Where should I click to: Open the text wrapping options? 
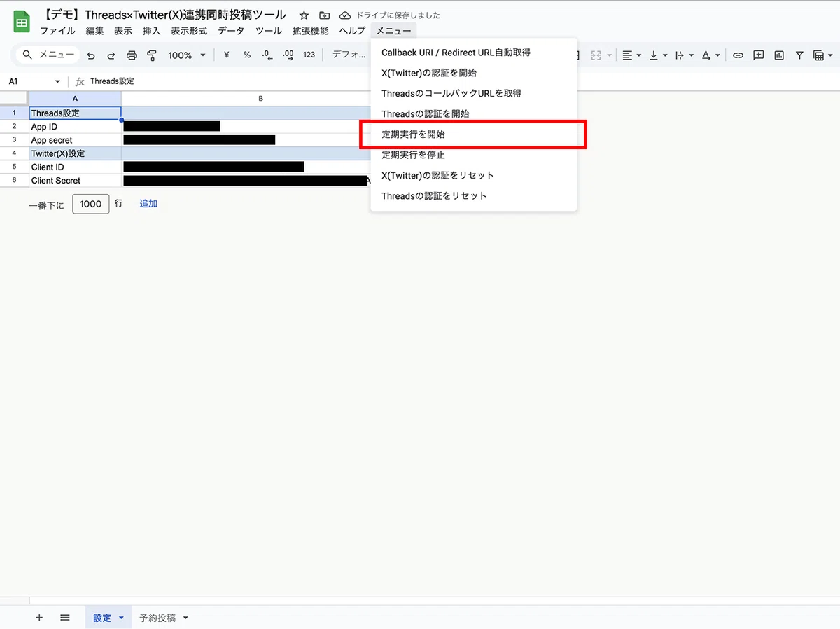pyautogui.click(x=685, y=55)
